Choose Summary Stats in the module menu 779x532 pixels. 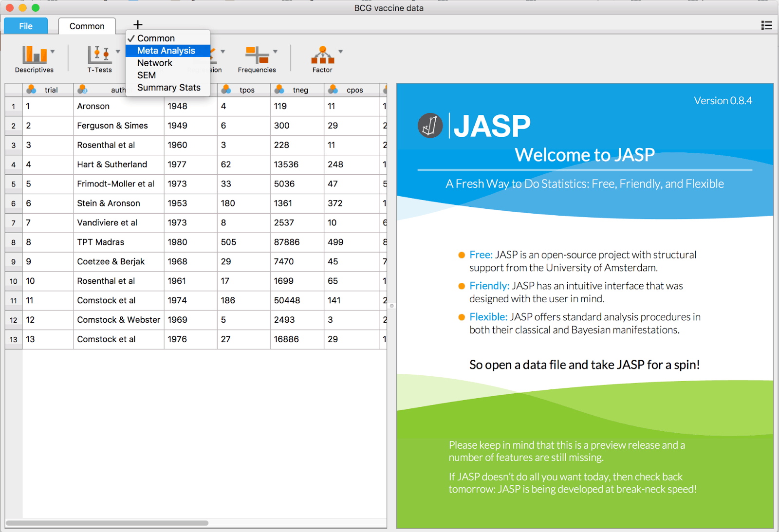pos(168,88)
